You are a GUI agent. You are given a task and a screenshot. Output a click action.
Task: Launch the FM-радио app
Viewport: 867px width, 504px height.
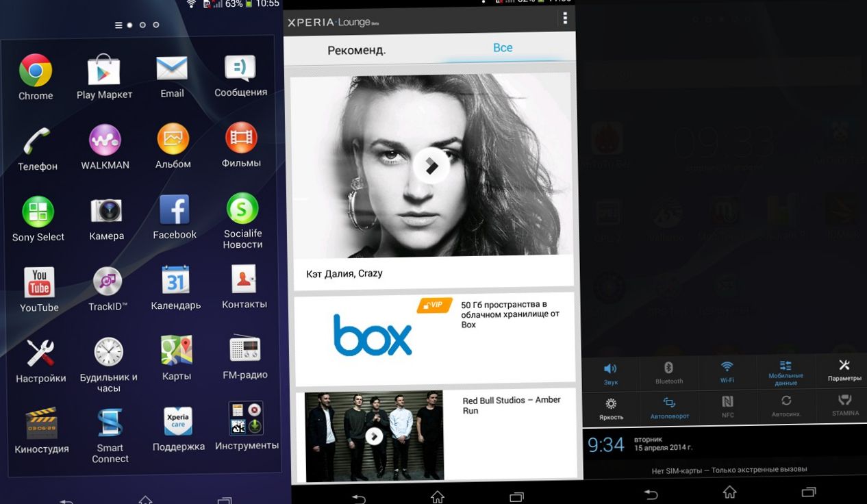[x=244, y=349]
